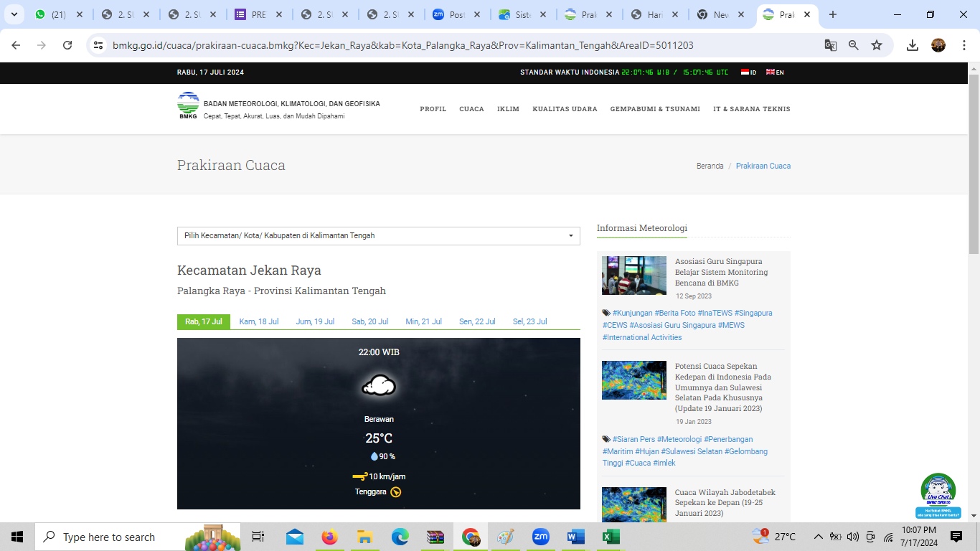Switch language to EN flag
This screenshot has height=551, width=980.
[775, 72]
